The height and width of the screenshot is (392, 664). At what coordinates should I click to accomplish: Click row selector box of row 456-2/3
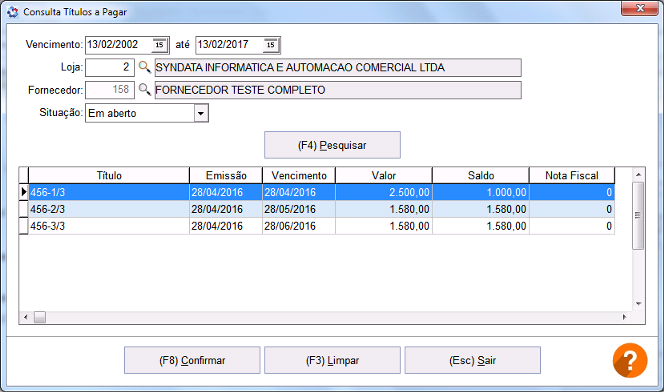click(24, 209)
